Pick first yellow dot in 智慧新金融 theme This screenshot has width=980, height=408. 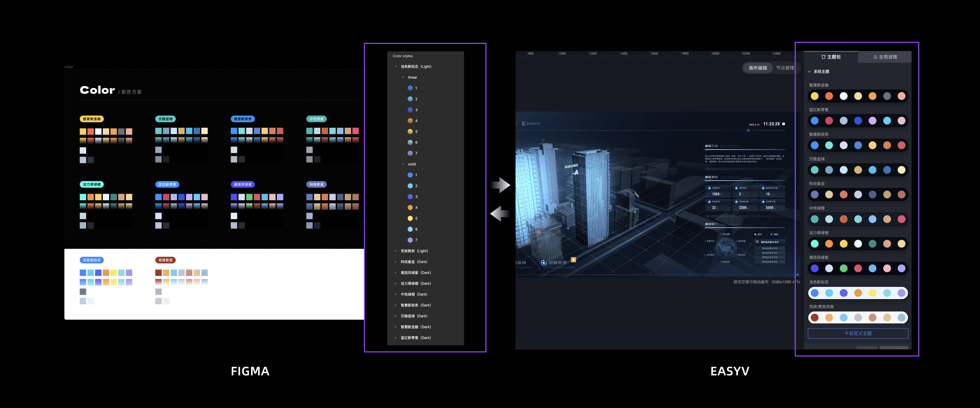(x=815, y=96)
